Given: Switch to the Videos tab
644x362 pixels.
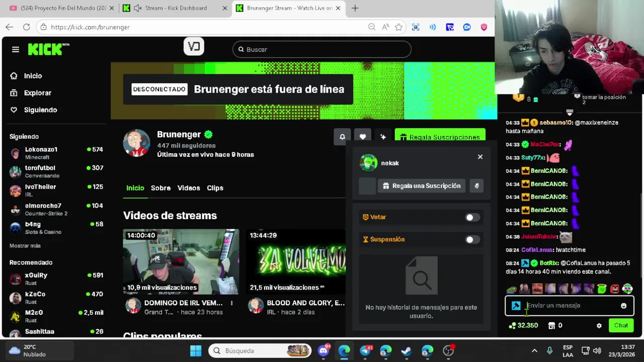Looking at the screenshot, I should [x=189, y=188].
